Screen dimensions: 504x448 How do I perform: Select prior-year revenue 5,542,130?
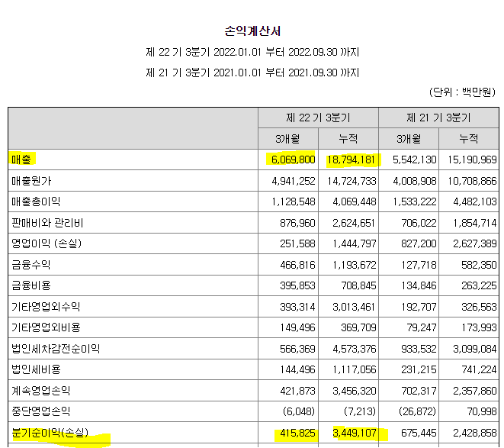pyautogui.click(x=414, y=160)
